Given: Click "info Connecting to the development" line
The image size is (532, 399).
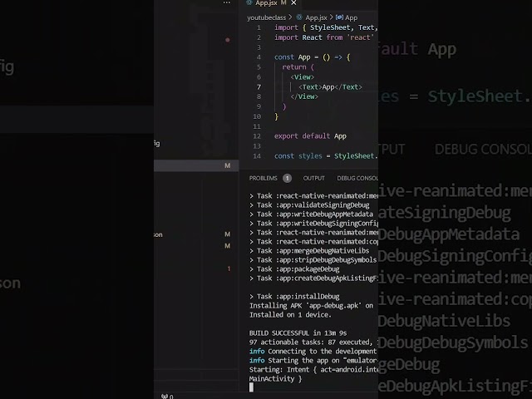Looking at the screenshot, I should pos(313,352).
